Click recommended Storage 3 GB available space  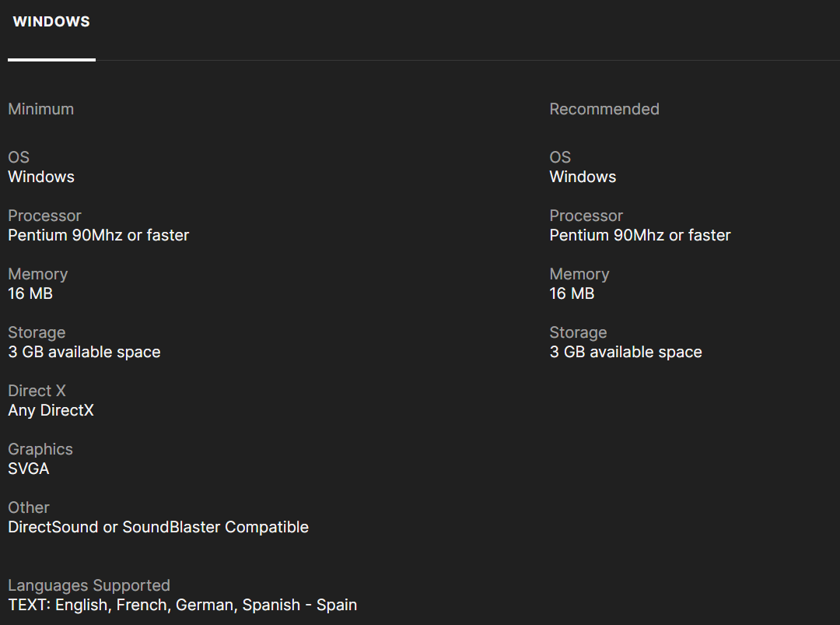tap(625, 352)
